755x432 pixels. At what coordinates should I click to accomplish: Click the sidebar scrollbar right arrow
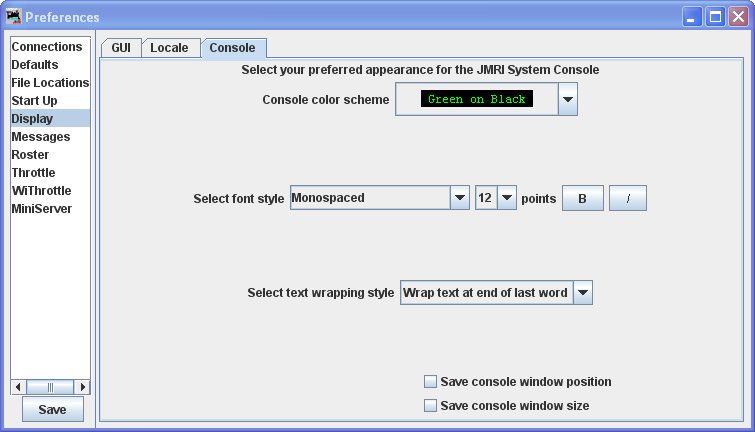(x=82, y=387)
